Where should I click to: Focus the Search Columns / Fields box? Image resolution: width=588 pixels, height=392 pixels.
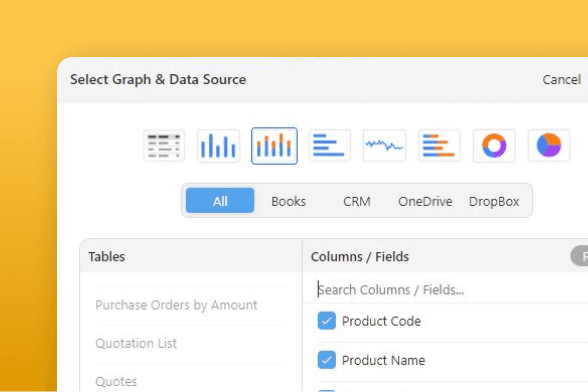tap(446, 290)
